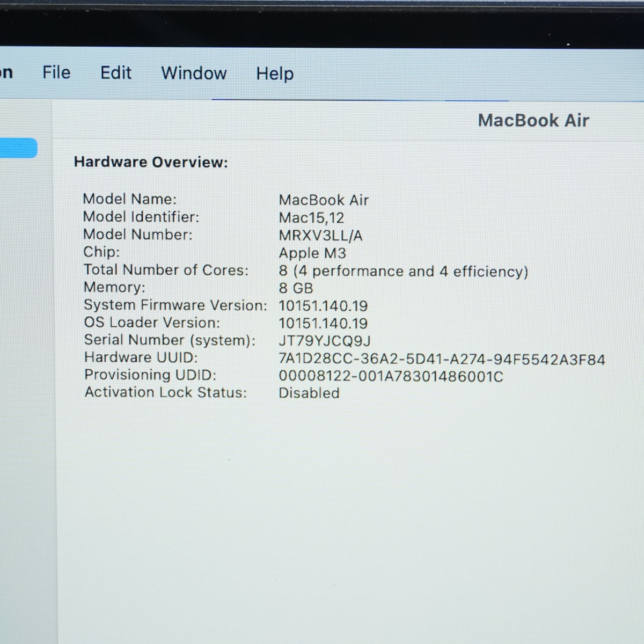Click the 'Hardware UUID:' label
Screen dimensions: 644x644
pyautogui.click(x=141, y=357)
